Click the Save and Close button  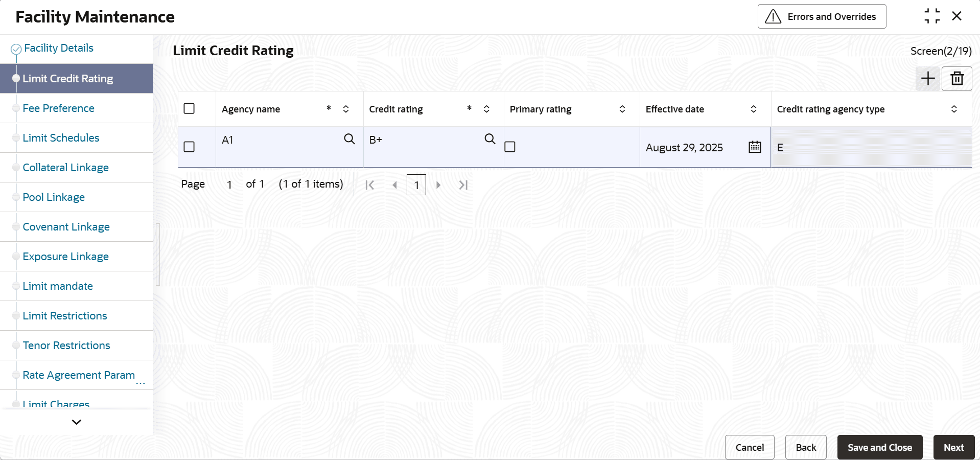click(x=880, y=447)
